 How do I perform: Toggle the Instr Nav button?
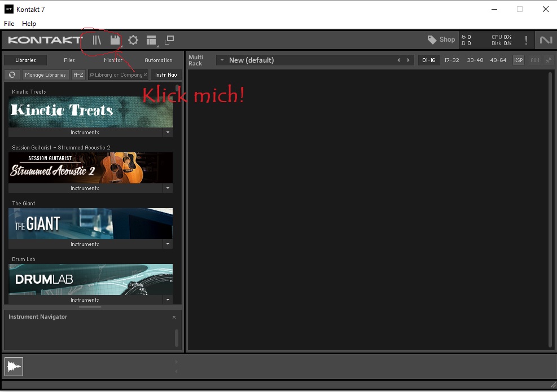point(166,74)
